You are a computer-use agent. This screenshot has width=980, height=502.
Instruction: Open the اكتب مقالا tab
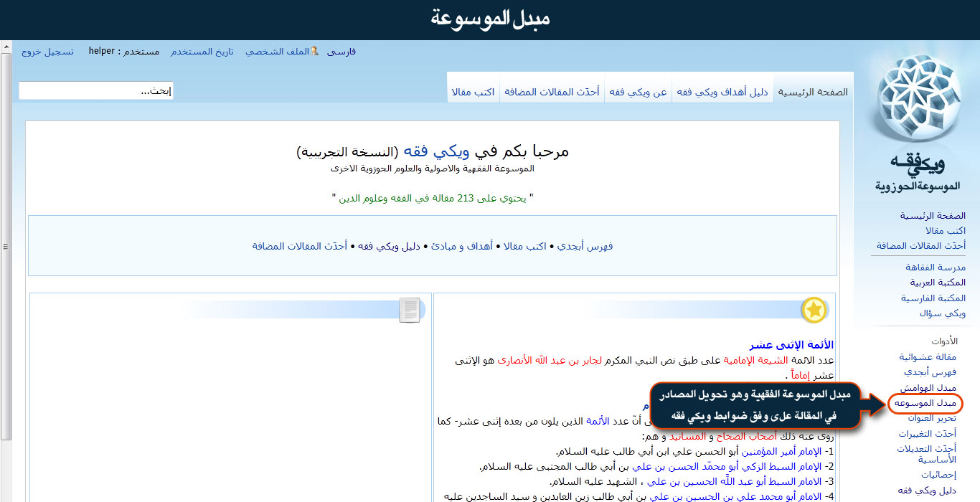click(473, 92)
